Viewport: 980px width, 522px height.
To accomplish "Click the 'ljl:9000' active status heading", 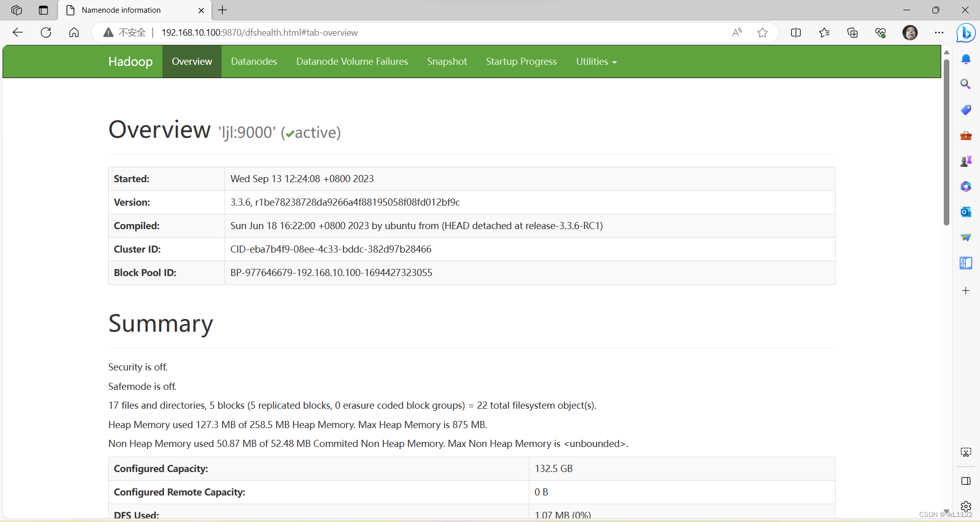I will tap(280, 133).
